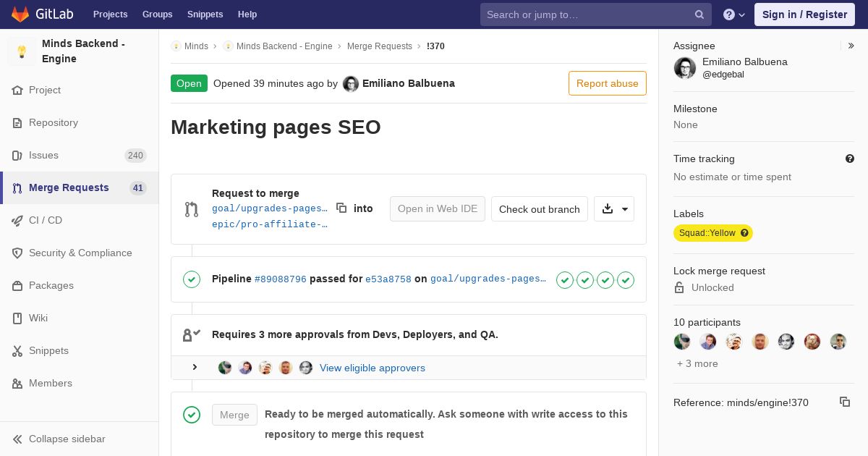Click the last participant avatar in the row

point(838,342)
